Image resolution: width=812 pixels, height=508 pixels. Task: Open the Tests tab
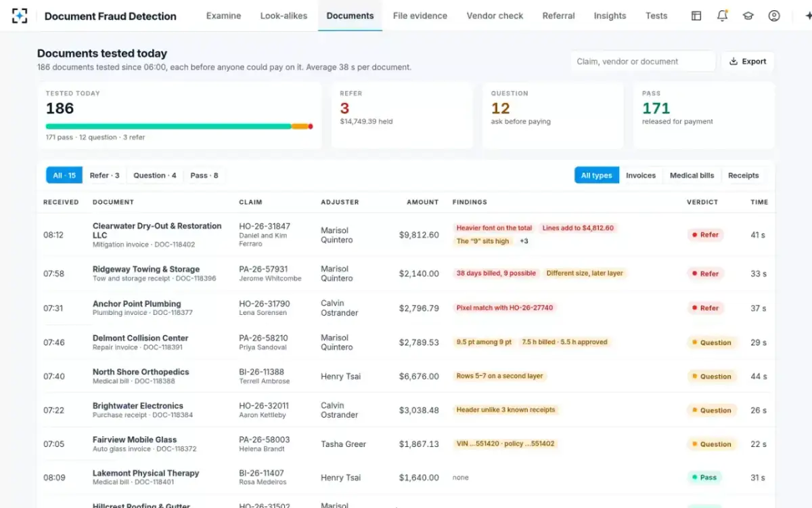(656, 16)
